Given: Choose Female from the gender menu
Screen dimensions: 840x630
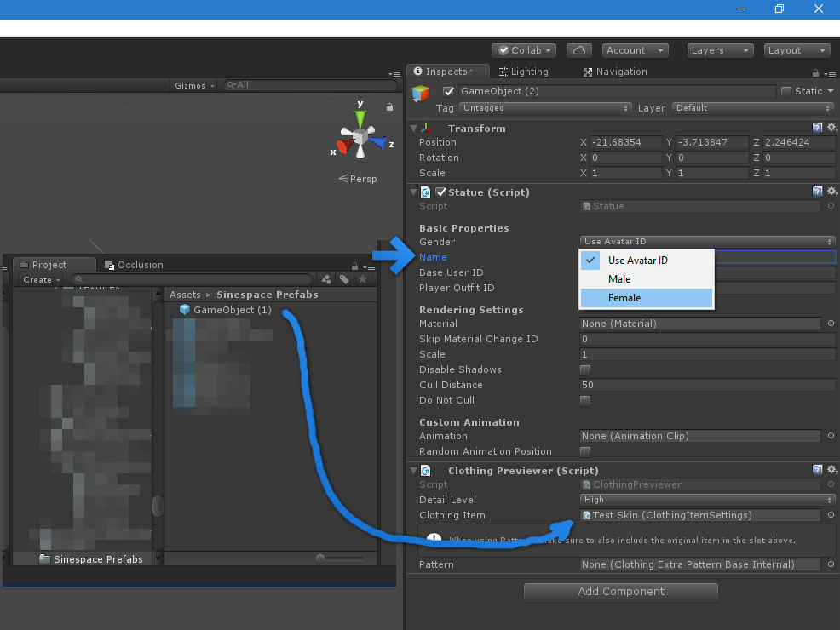Looking at the screenshot, I should (647, 298).
